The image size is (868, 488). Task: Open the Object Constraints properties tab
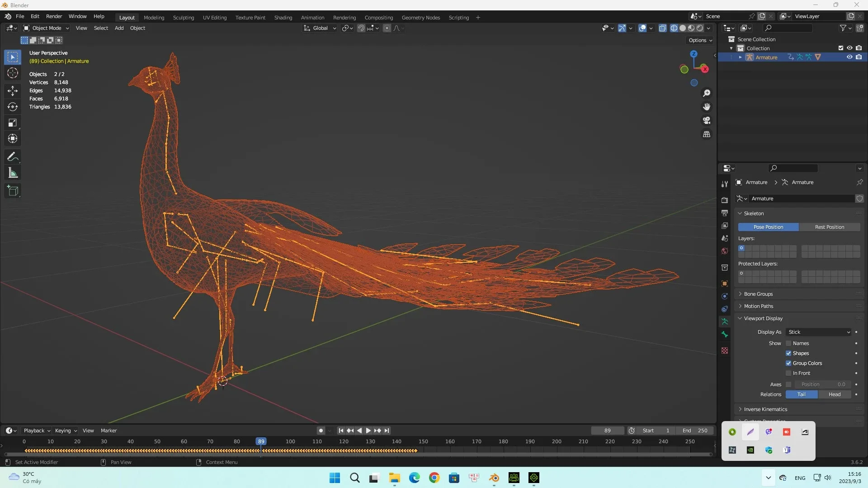pos(725,309)
